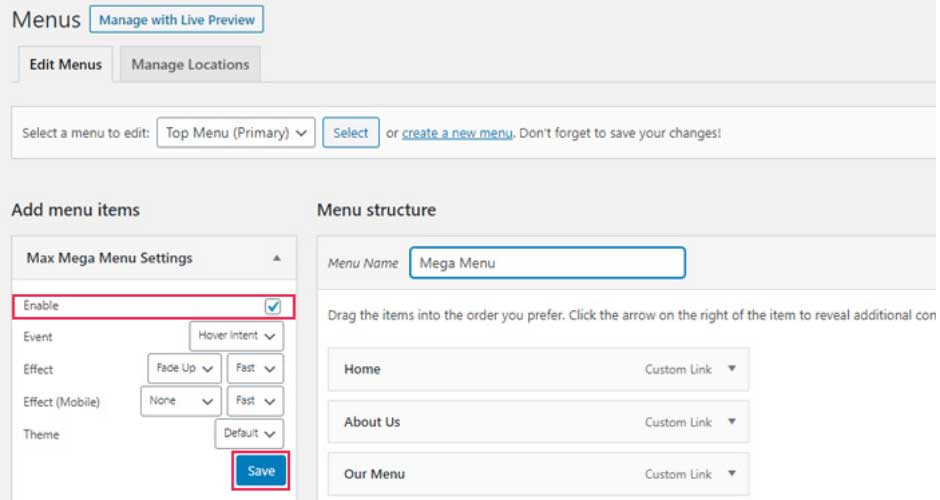The width and height of the screenshot is (940, 500).
Task: Open the Theme dropdown showing Default
Action: pyautogui.click(x=249, y=434)
